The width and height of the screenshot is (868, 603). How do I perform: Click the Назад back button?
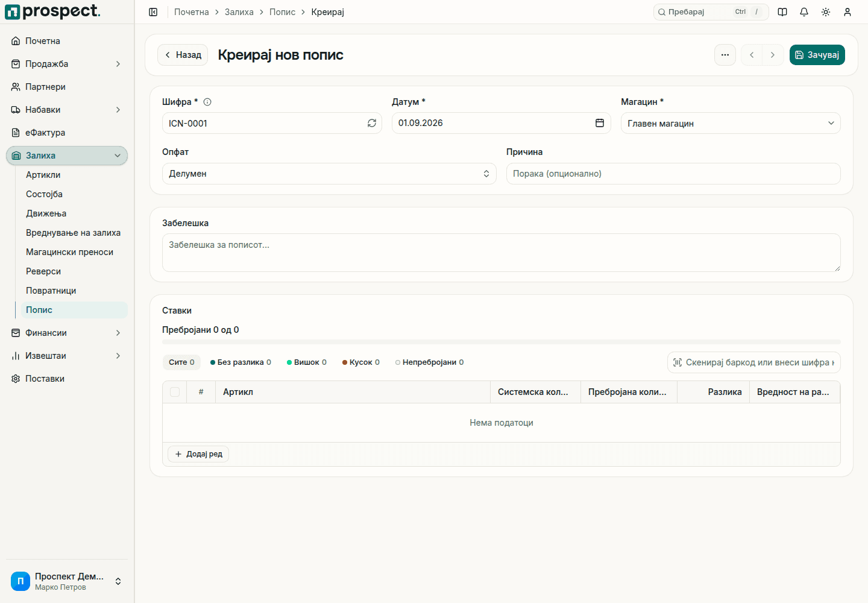[x=183, y=55]
